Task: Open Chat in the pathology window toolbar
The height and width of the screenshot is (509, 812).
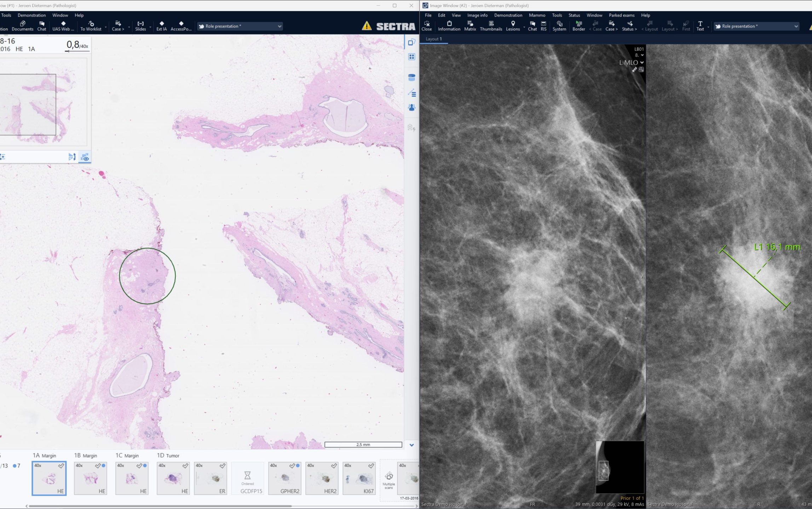Action: tap(42, 26)
